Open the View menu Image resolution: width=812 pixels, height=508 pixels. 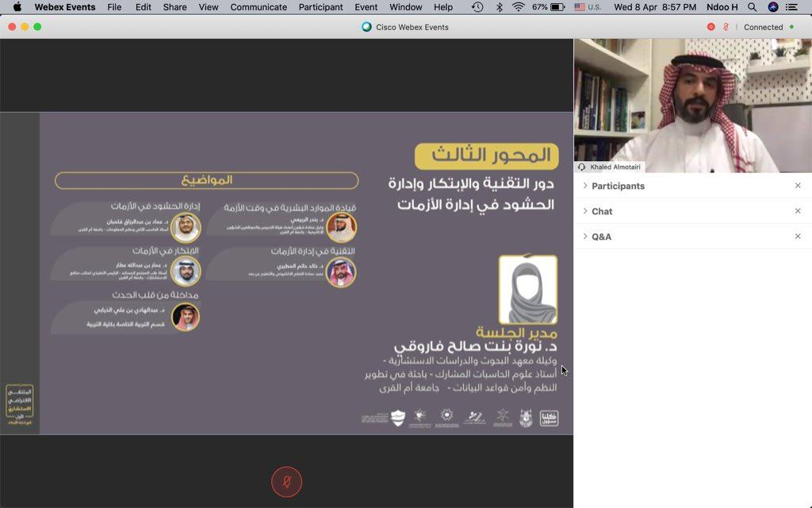209,7
